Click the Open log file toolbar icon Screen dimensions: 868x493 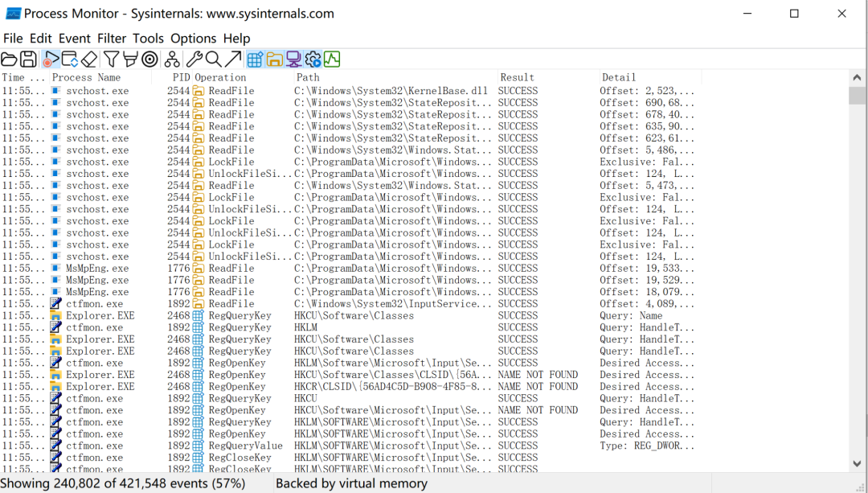[x=9, y=60]
